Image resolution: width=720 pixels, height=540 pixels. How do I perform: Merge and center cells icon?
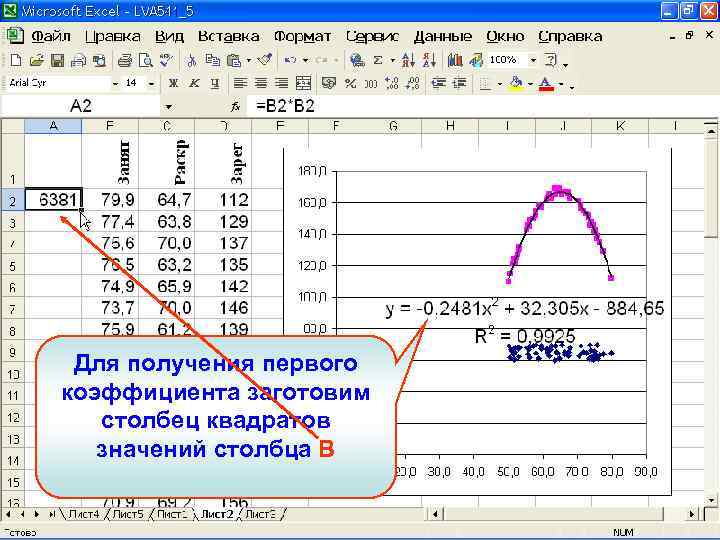click(x=304, y=83)
